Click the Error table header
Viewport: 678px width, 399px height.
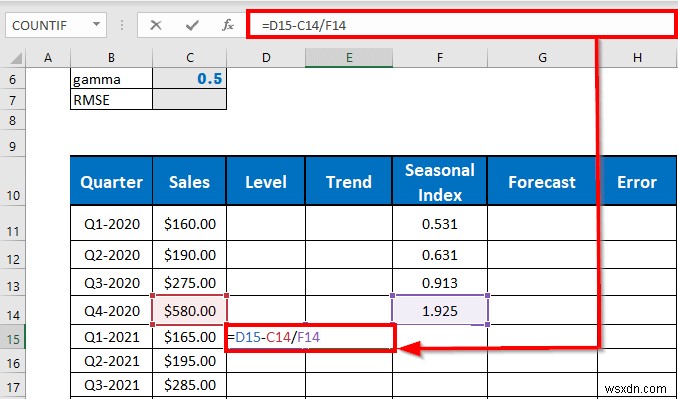637,181
